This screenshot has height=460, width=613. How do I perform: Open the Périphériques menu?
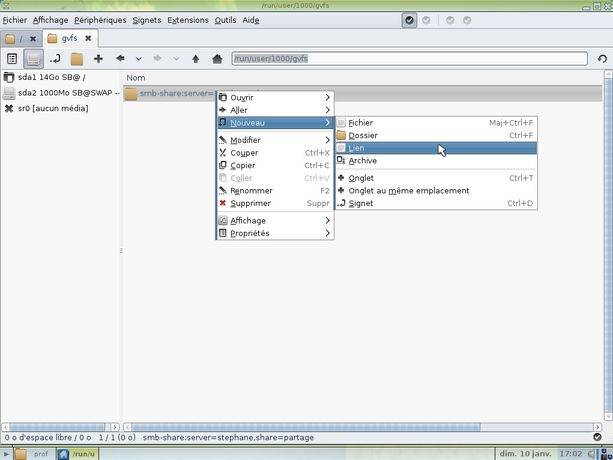[x=100, y=20]
